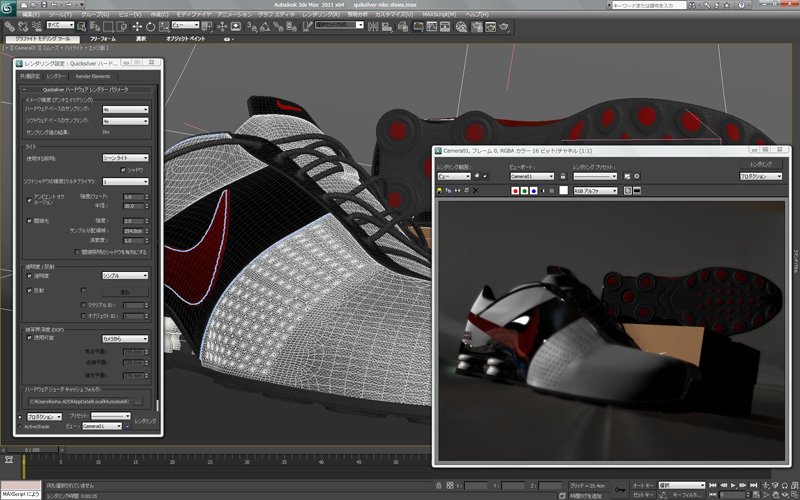Click the save image icon in render window

click(441, 189)
